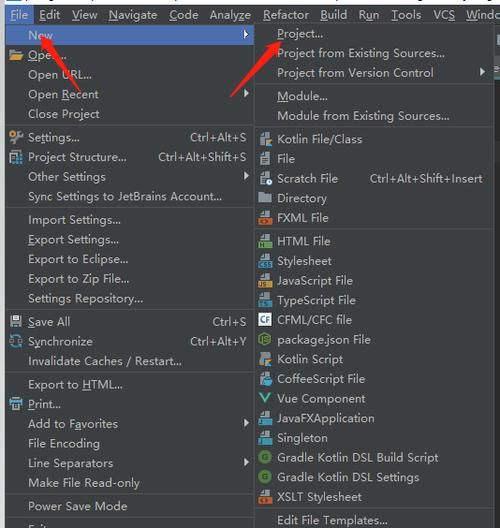The image size is (500, 528).
Task: Expand the Add to Favorites submenu arrow
Action: 246,423
